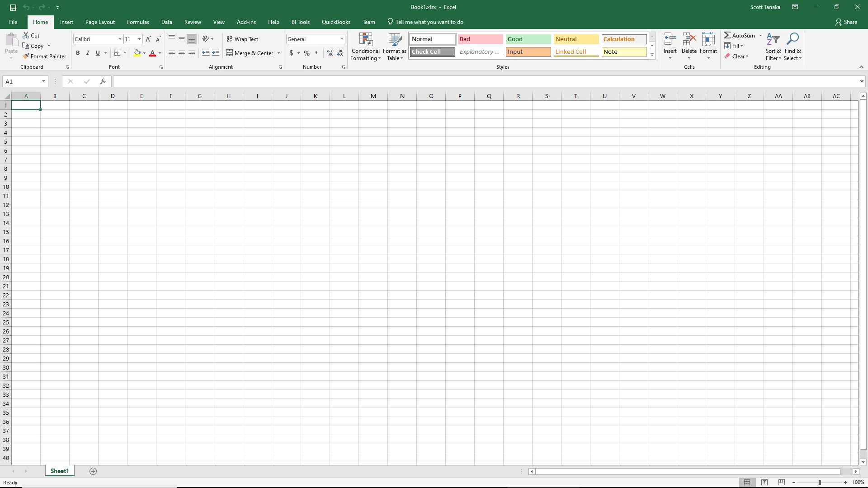Click the AutoSum sigma icon

(727, 35)
